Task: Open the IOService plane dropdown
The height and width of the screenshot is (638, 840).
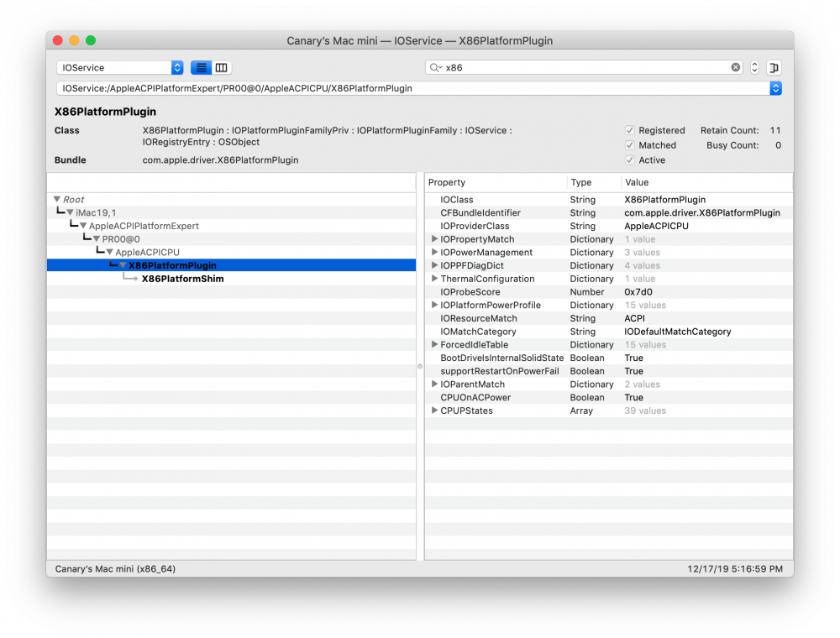Action: point(120,67)
